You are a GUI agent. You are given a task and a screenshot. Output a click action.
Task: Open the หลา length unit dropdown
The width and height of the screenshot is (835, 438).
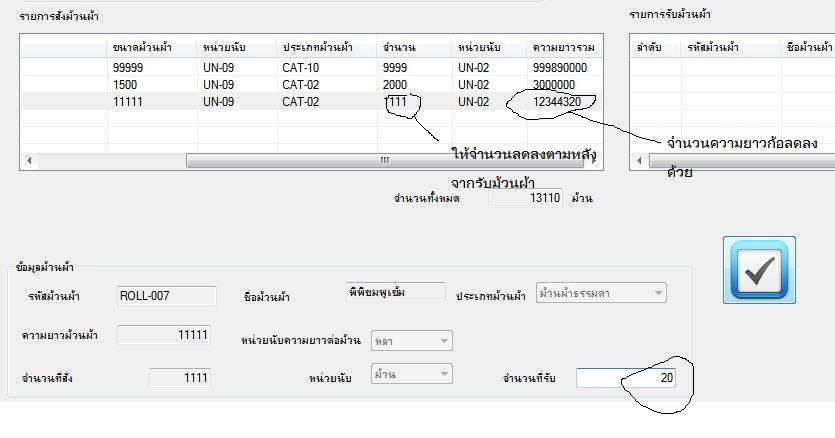pos(412,341)
